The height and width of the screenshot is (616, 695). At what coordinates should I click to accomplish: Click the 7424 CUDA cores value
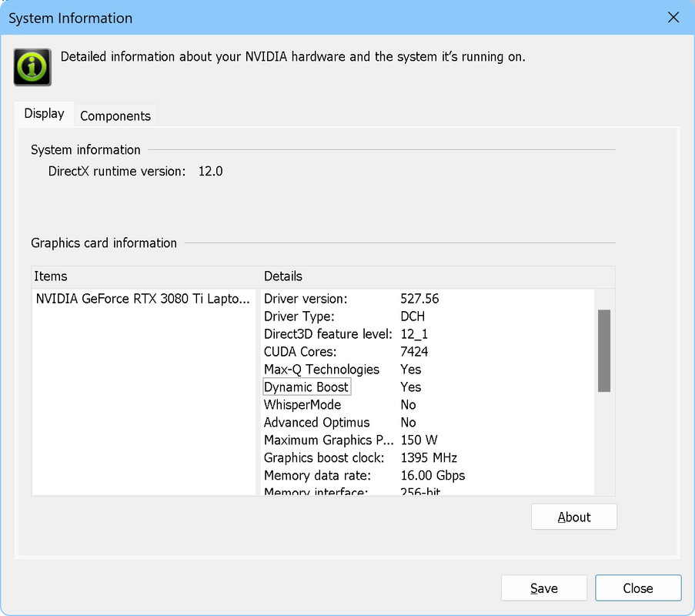pos(414,352)
